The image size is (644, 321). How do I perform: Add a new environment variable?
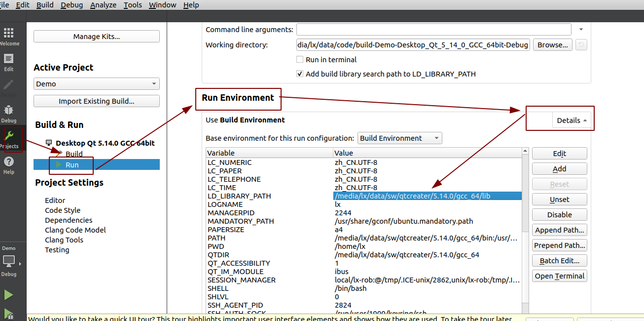point(560,169)
